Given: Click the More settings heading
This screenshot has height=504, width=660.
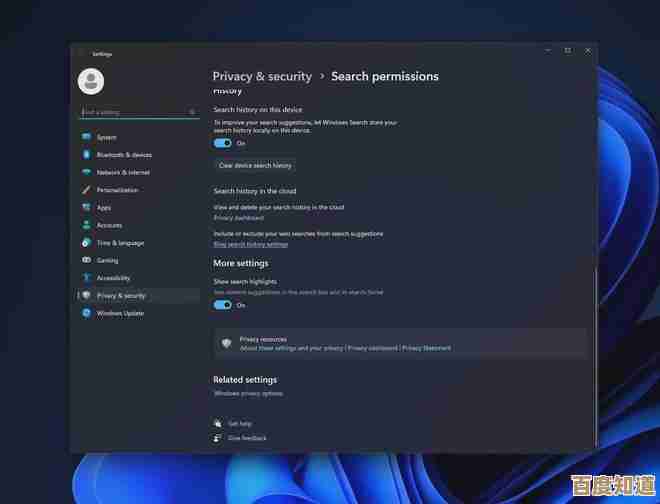Looking at the screenshot, I should [241, 263].
